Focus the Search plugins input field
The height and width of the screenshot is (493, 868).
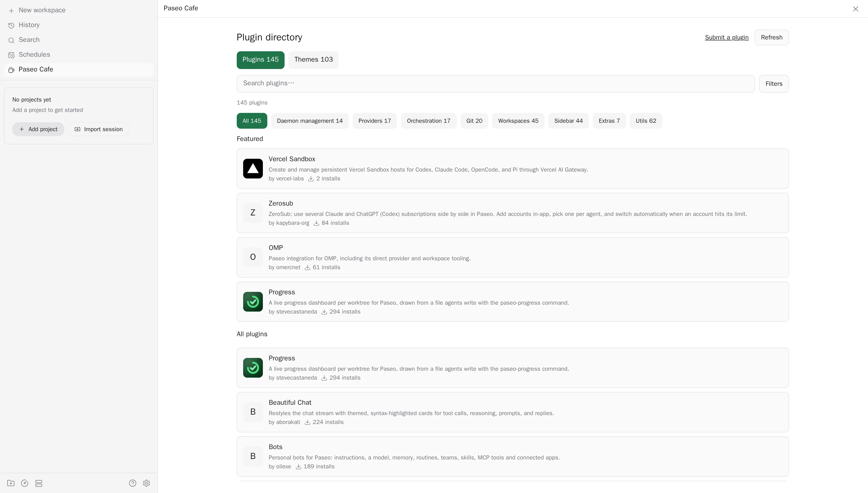(x=495, y=84)
